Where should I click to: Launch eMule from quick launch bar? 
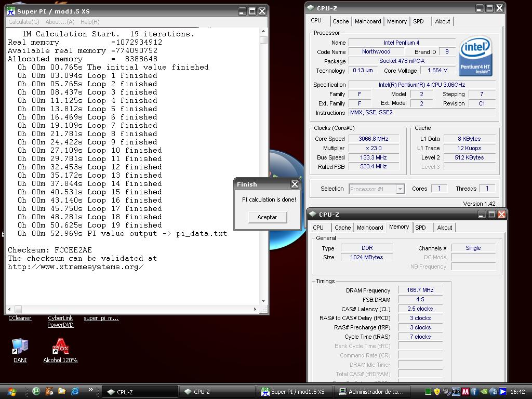point(49,391)
